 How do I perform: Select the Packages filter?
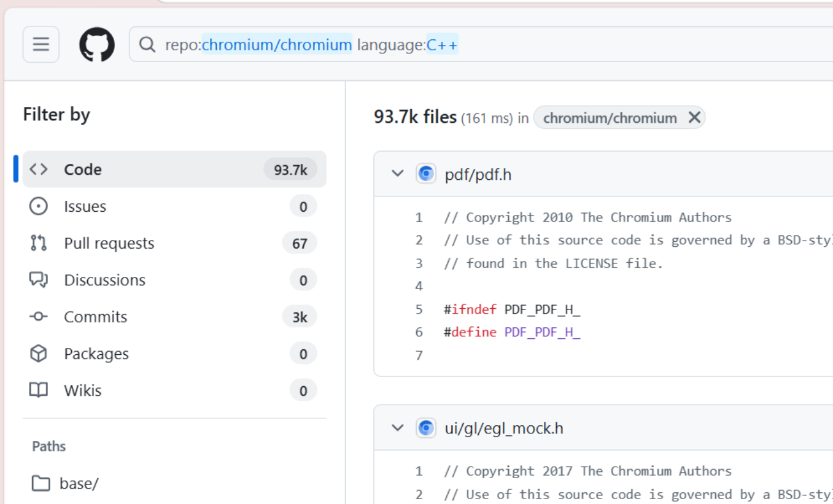pyautogui.click(x=174, y=354)
